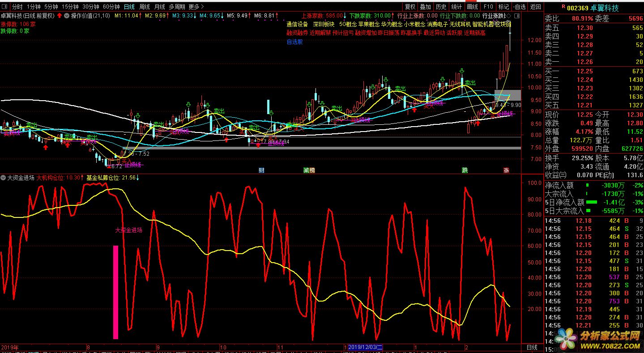This screenshot has height=353, width=644.
Task: Click the 日线 label at bottom right
Action: click(532, 347)
